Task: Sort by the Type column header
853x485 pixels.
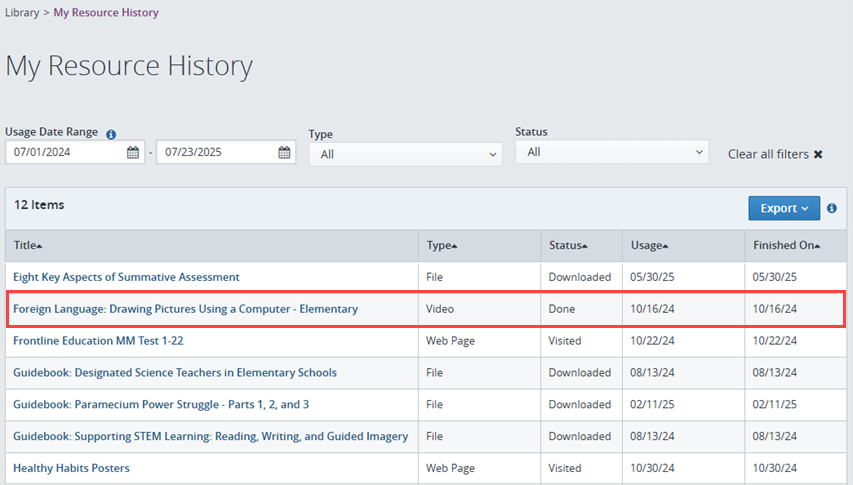Action: point(441,245)
